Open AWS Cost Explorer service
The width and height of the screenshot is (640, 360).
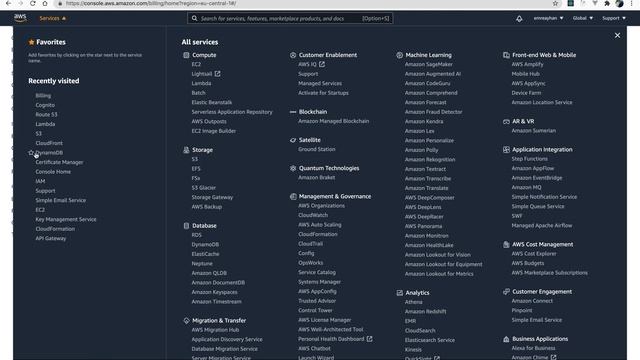coord(534,253)
